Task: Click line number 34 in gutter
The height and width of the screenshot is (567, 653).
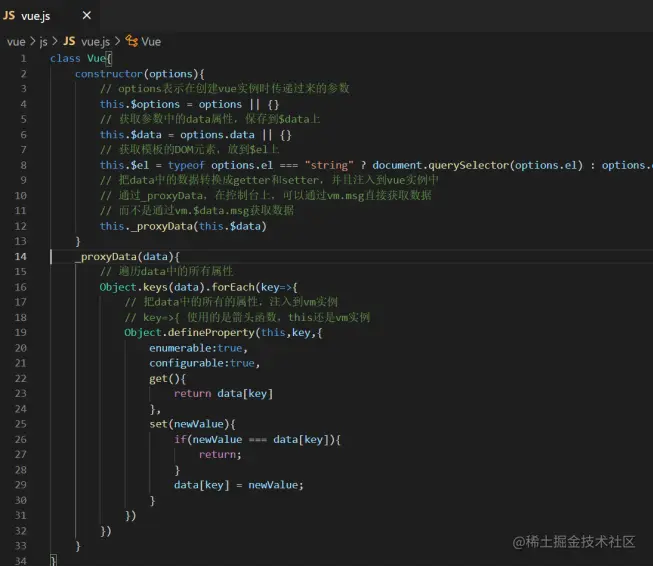Action: tap(20, 561)
